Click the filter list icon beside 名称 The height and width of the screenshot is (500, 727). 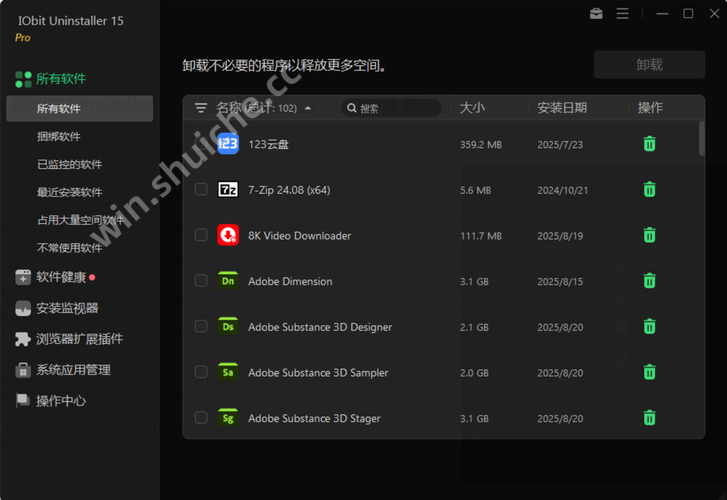[x=201, y=108]
